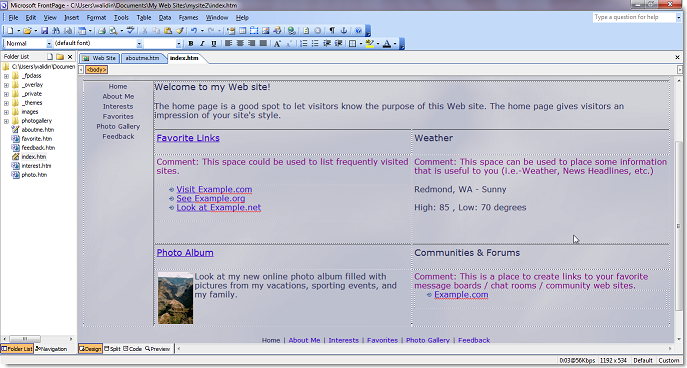Click the Increase Indent icon
The height and width of the screenshot is (368, 687).
coord(339,43)
